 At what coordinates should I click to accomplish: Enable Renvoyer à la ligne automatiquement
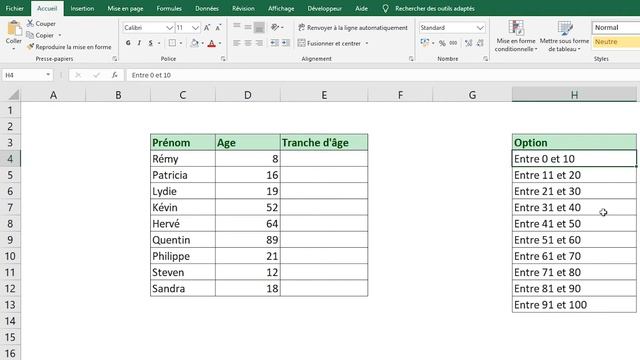point(353,27)
